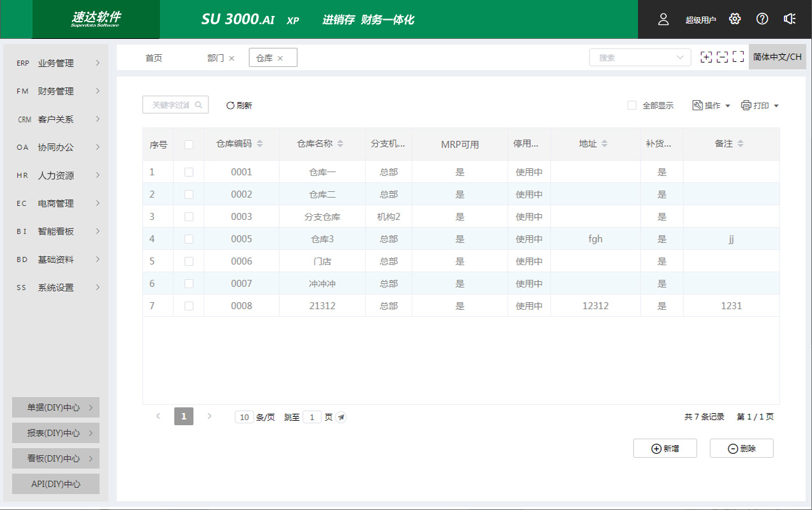Image resolution: width=812 pixels, height=510 pixels.
Task: Click the refresh (刷新) icon
Action: (x=231, y=106)
